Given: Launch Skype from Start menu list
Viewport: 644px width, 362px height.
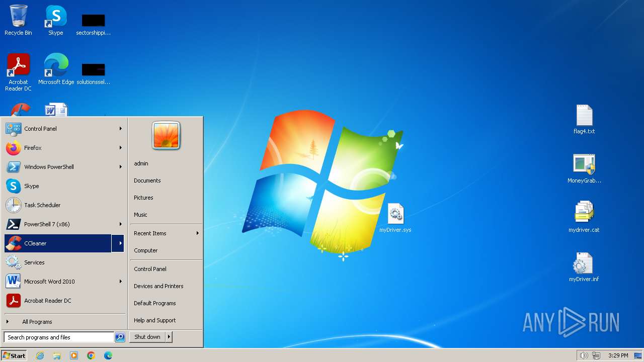Looking at the screenshot, I should 64,186.
